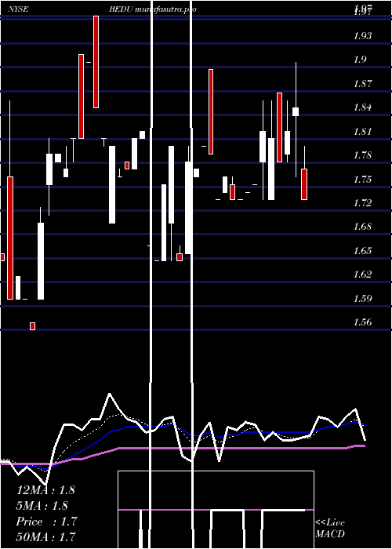
Task: Select the last red candle at right edge
Action: 304,184
